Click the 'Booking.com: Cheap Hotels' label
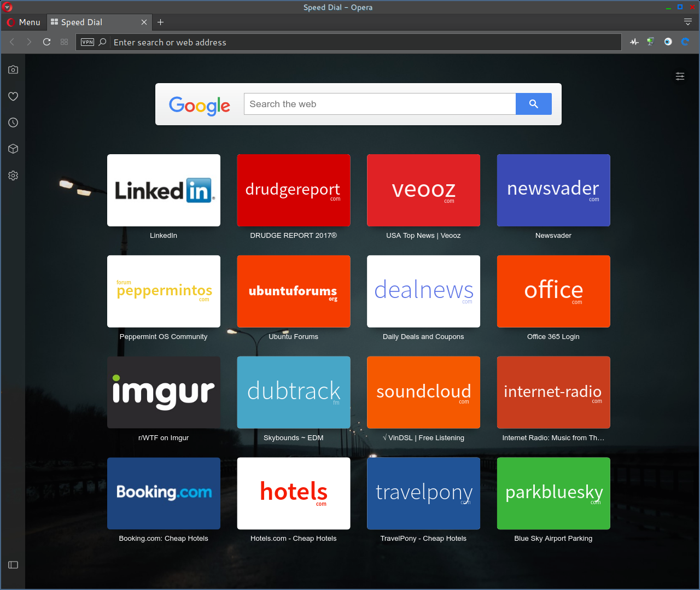 tap(164, 539)
